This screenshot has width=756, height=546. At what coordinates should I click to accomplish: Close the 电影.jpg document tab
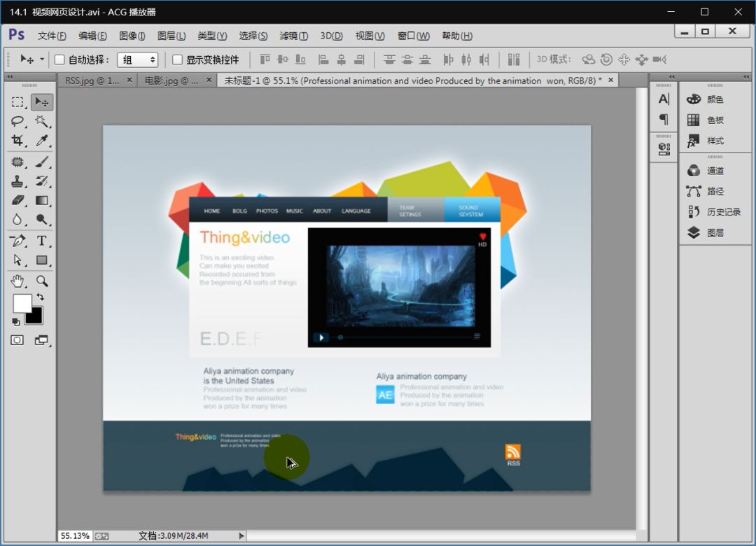[209, 80]
